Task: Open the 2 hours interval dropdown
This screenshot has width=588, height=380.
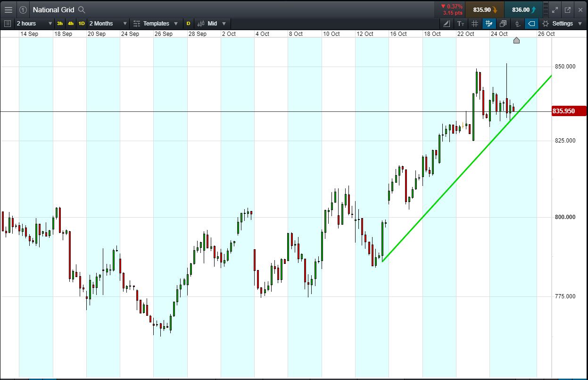Action: point(34,23)
